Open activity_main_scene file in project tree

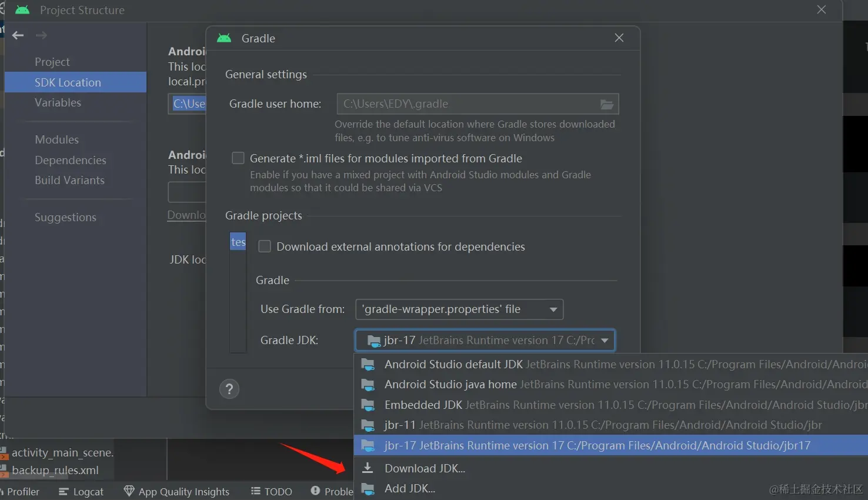[x=62, y=452]
